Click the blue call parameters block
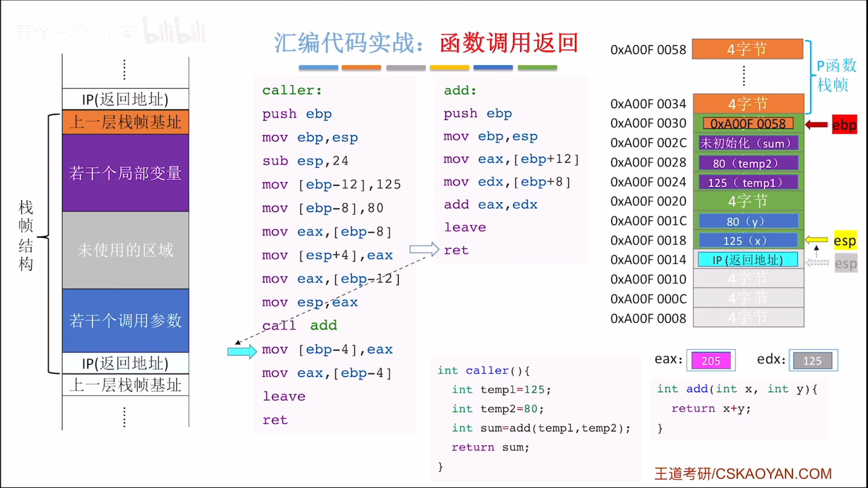 click(x=125, y=320)
